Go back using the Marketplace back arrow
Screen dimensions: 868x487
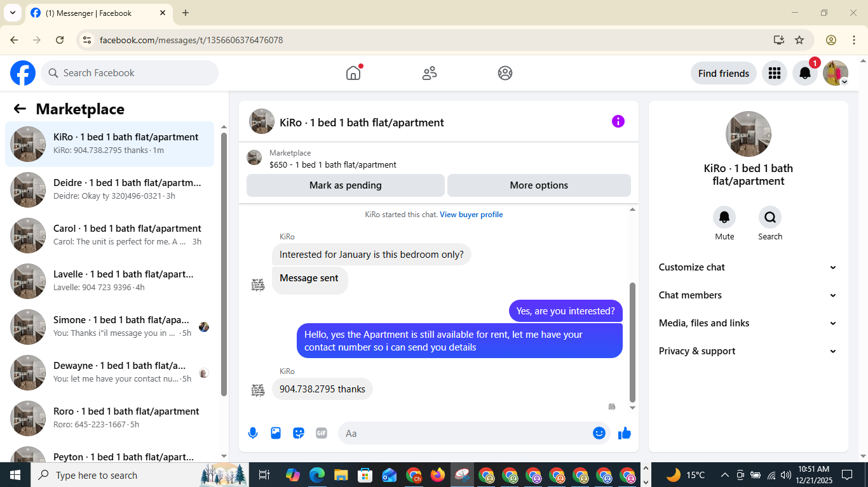tap(20, 109)
